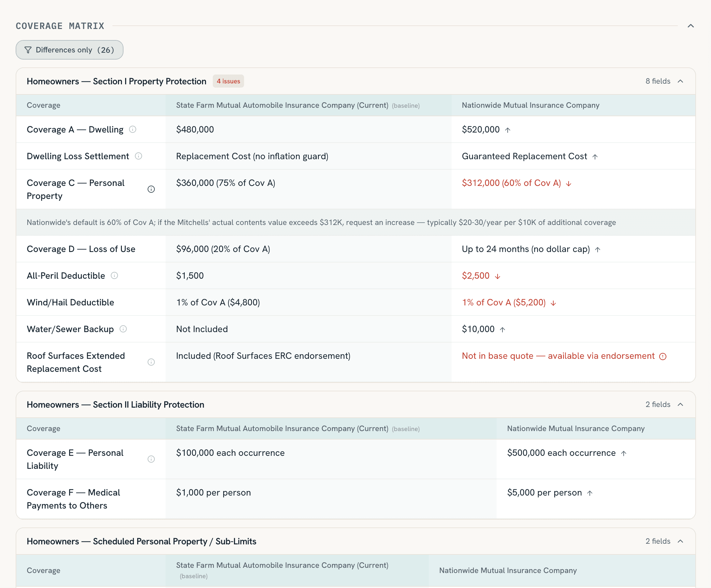Screen dimensions: 711x588
Task: Click down arrow next to $312,000 (60% of Cov A)
Action: 569,183
